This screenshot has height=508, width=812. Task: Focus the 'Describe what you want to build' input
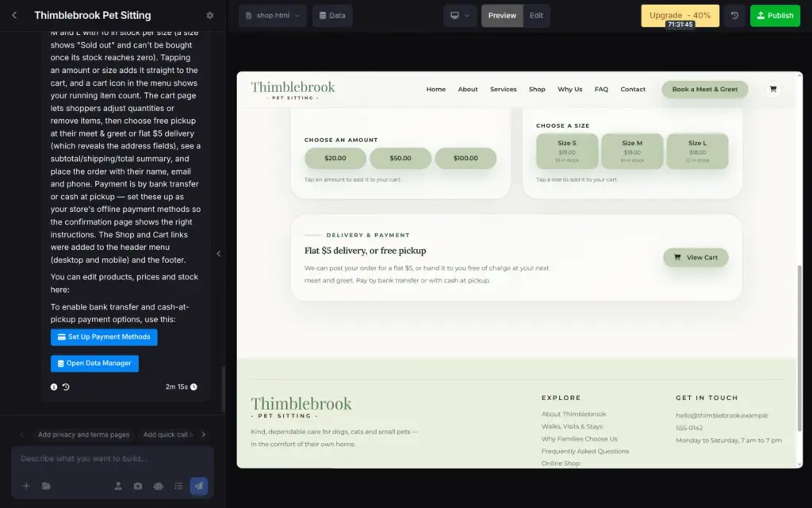(x=113, y=459)
